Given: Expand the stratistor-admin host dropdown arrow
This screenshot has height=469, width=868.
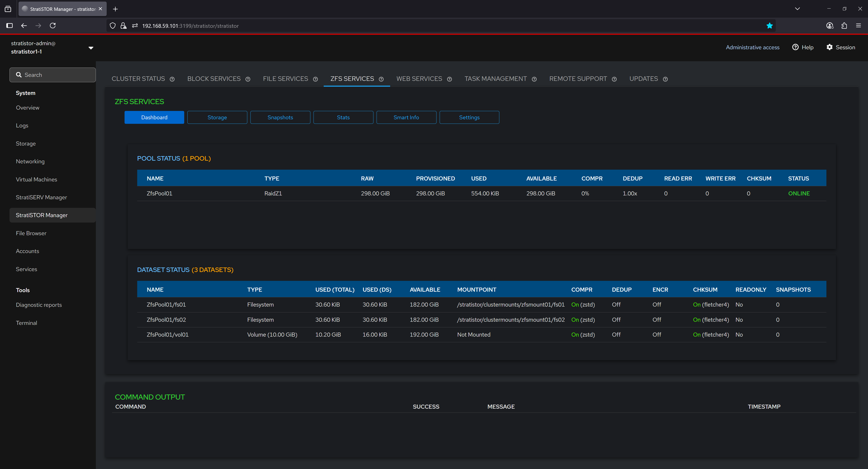Looking at the screenshot, I should coord(91,48).
